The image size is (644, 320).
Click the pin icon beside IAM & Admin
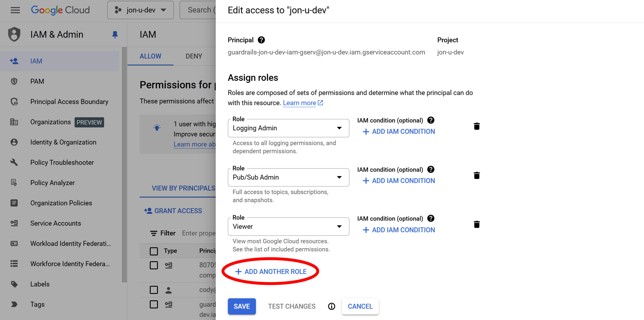115,35
